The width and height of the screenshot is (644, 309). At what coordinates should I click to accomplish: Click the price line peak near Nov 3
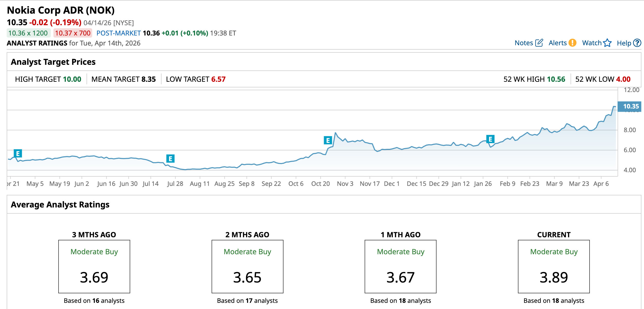(335, 133)
